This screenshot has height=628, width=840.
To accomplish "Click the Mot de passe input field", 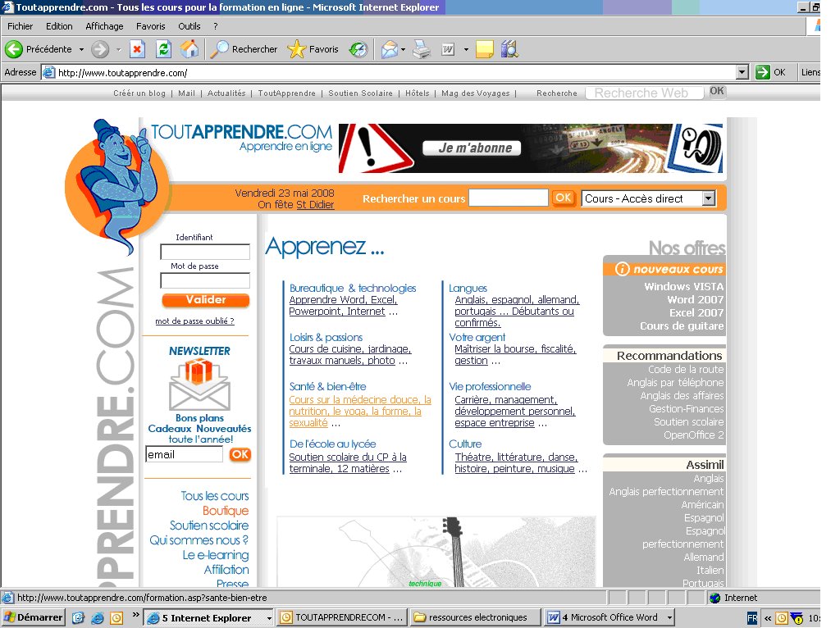I will [x=205, y=280].
